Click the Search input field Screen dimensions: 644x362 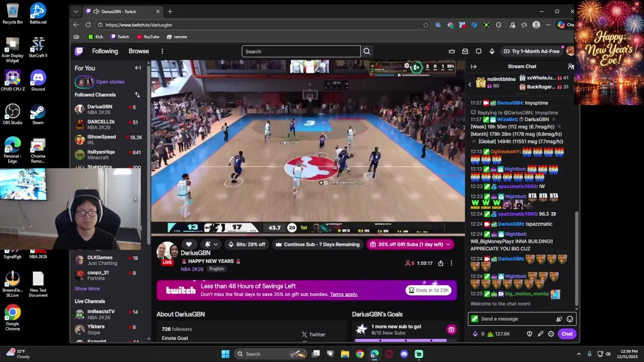(301, 51)
